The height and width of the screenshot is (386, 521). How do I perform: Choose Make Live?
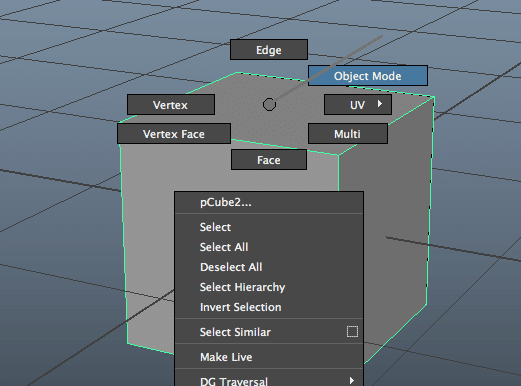click(x=269, y=357)
